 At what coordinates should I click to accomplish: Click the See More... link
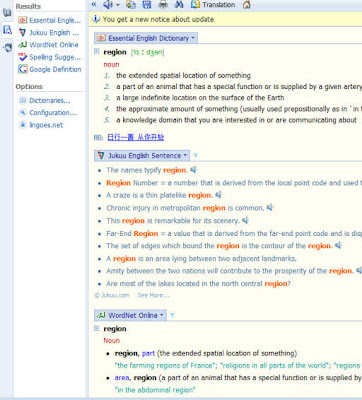153,295
